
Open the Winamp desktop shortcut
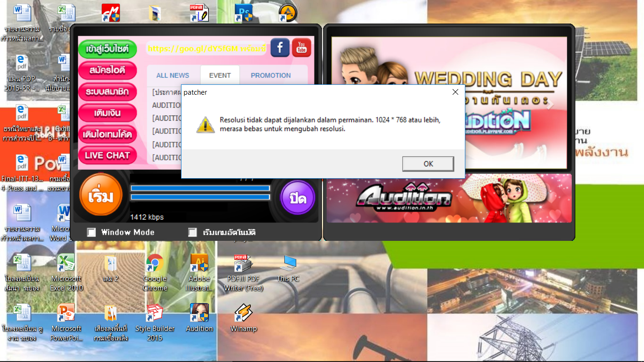[244, 318]
